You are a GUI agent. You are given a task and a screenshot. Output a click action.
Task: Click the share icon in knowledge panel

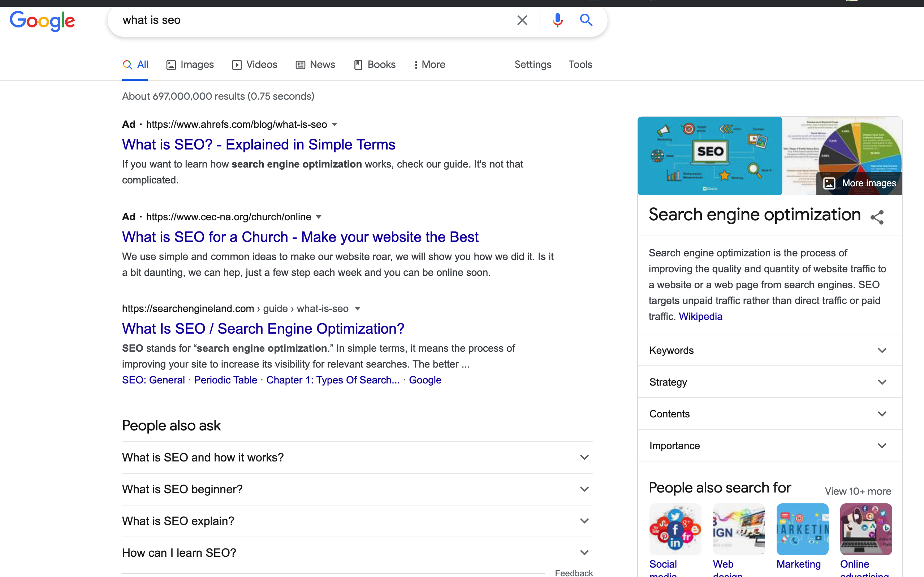(x=877, y=217)
